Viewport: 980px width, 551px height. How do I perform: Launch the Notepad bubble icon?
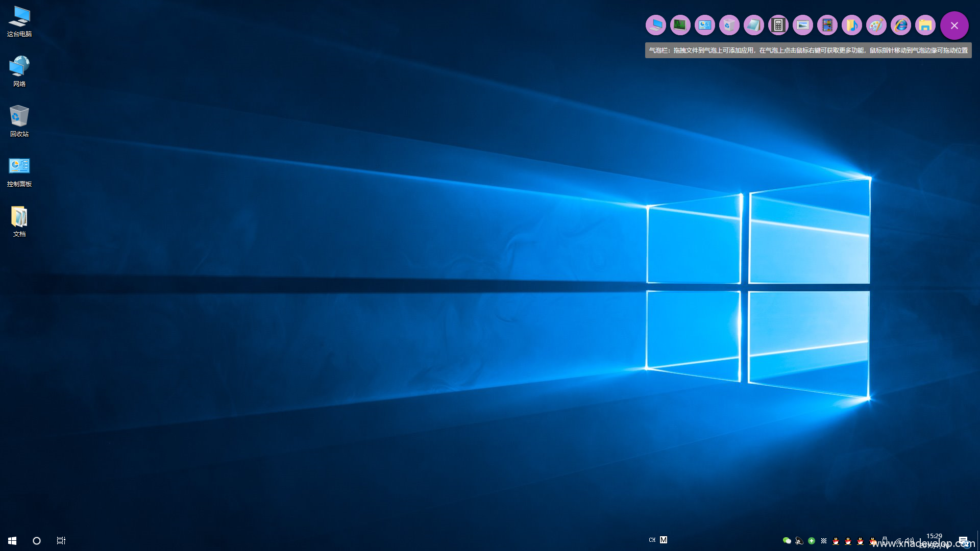click(753, 25)
